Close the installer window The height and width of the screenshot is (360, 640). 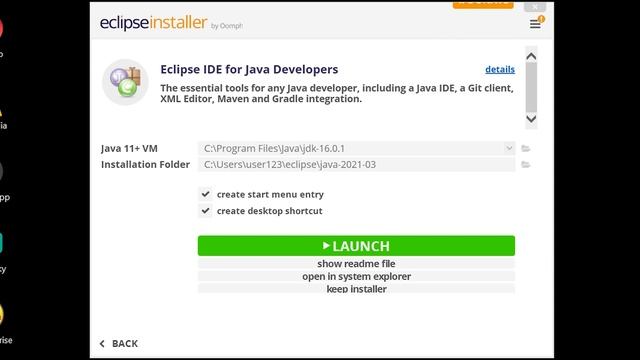tap(535, 7)
